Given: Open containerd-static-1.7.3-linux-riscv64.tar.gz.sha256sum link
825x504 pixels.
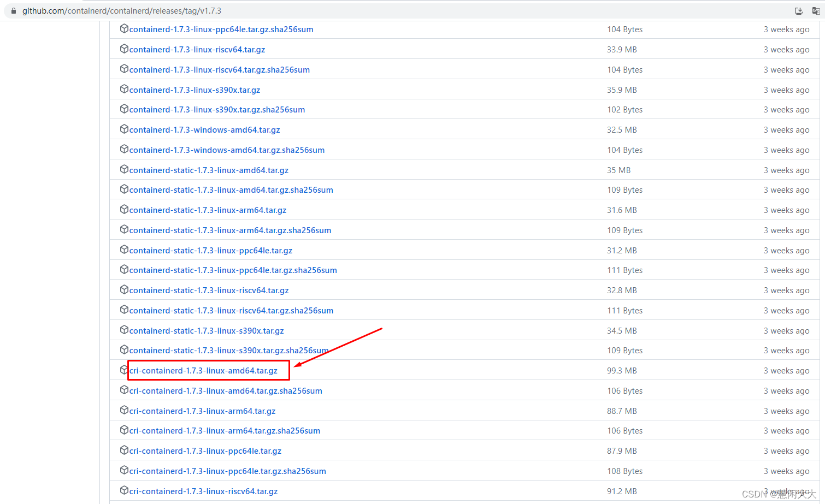Looking at the screenshot, I should point(232,311).
